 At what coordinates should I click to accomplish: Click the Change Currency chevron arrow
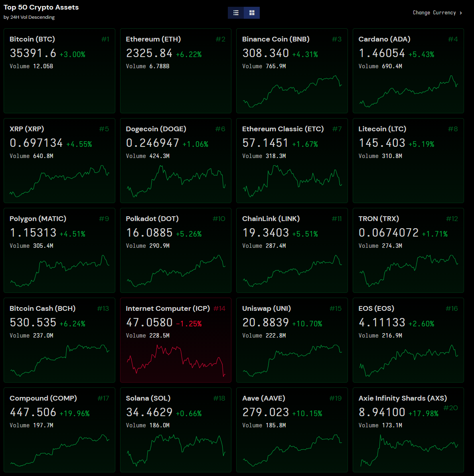461,13
